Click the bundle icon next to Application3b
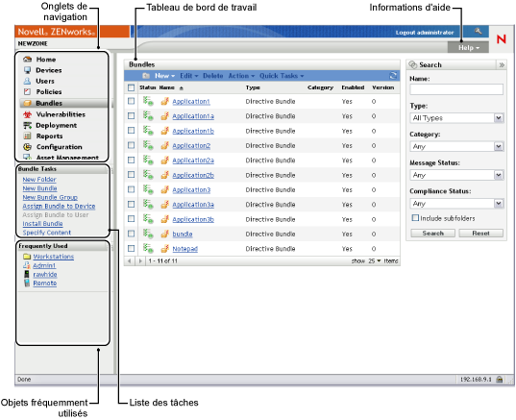Viewport: 516px width, 420px height. pos(165,219)
